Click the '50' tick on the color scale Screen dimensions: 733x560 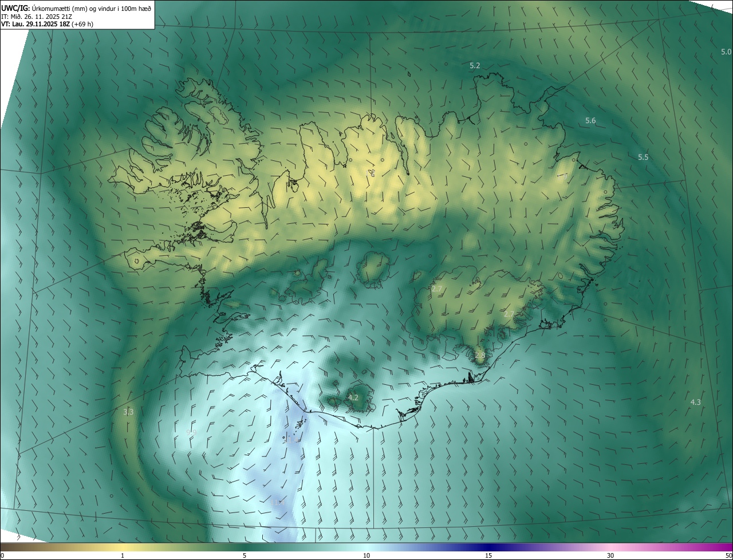[x=728, y=555]
